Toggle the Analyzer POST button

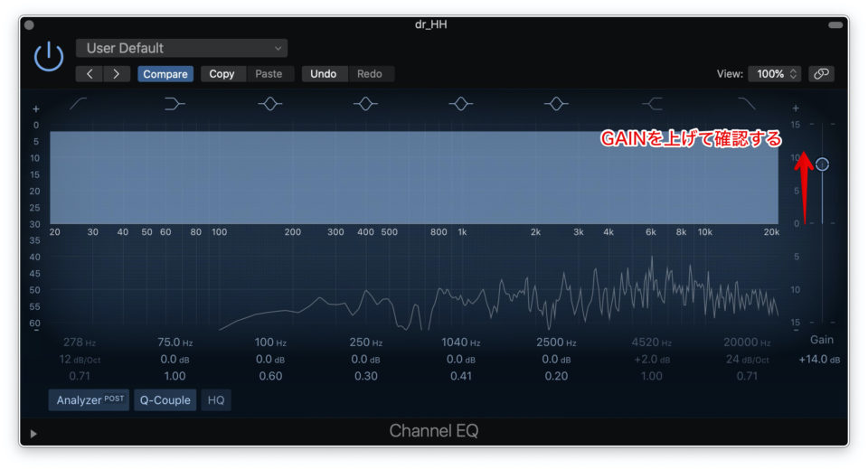click(x=90, y=399)
